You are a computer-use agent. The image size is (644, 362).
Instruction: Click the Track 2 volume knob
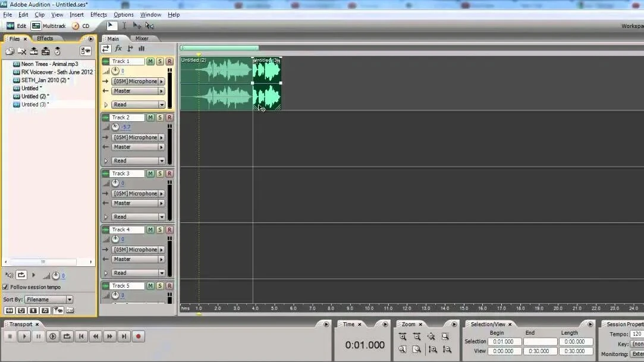[115, 127]
